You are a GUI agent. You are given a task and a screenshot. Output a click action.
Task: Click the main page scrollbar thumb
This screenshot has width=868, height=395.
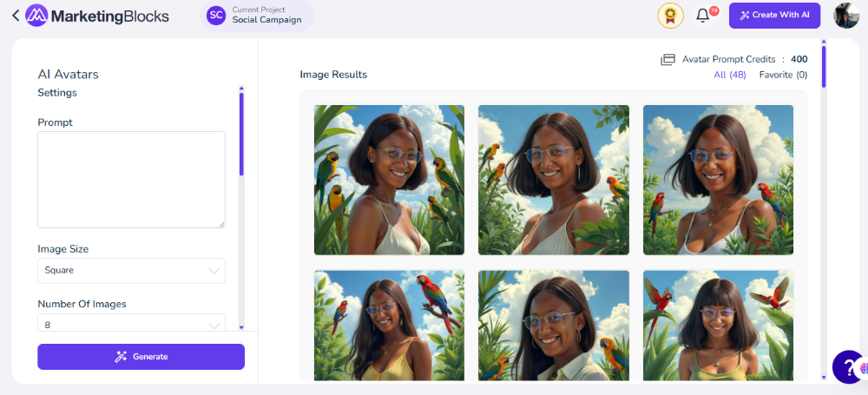(824, 67)
